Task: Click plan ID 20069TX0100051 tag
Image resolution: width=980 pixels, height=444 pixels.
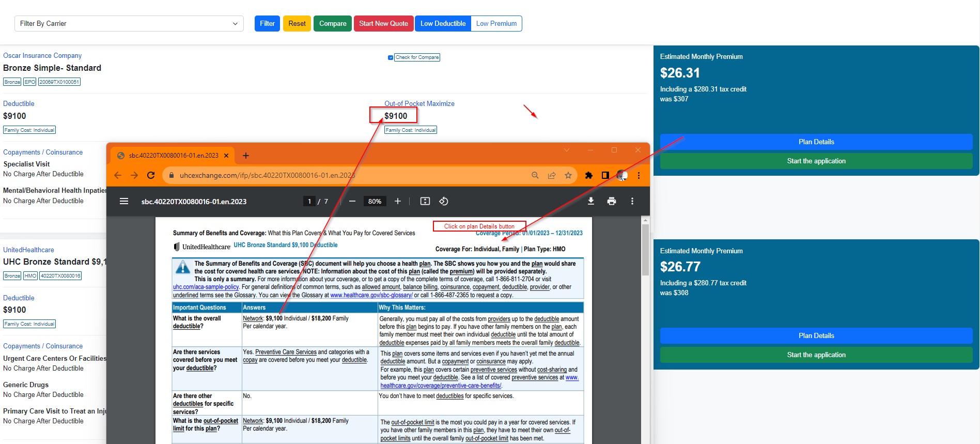Action: (59, 82)
